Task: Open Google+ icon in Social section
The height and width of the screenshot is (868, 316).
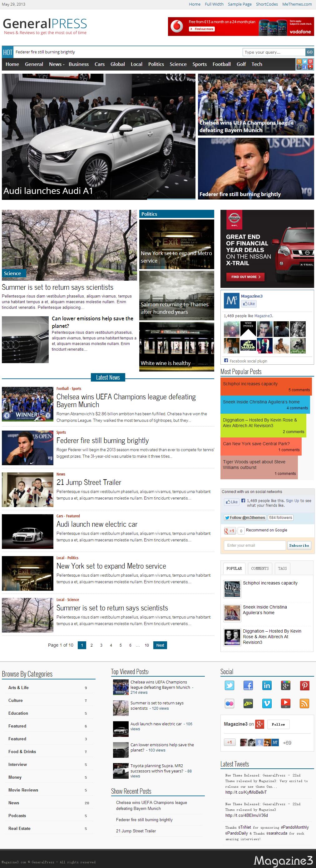Action: coord(286,685)
